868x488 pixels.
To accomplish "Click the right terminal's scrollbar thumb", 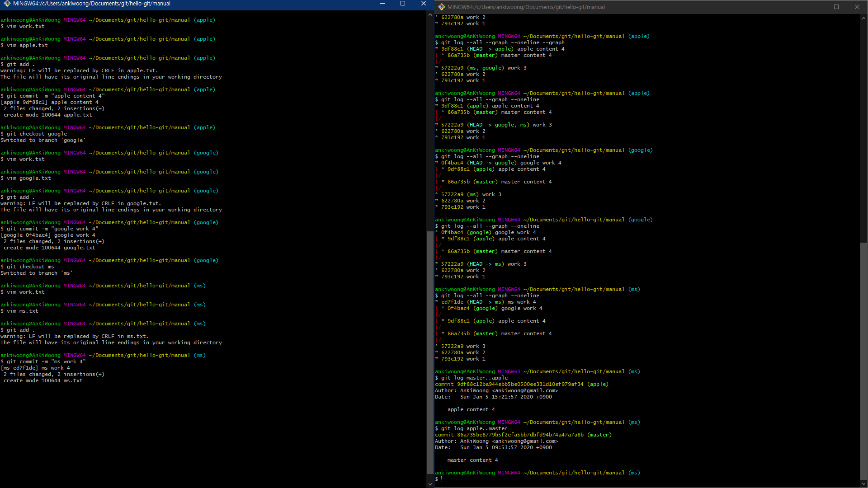I will coord(863,361).
